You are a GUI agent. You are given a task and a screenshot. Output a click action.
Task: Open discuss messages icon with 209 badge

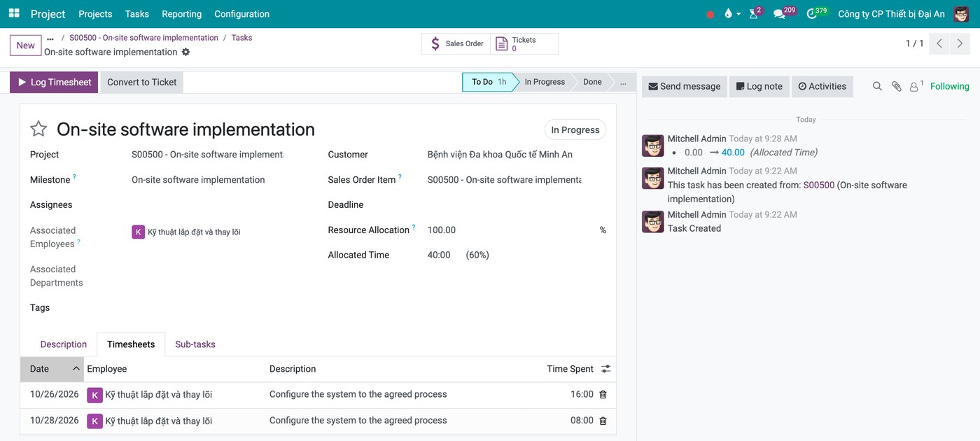[x=783, y=13]
